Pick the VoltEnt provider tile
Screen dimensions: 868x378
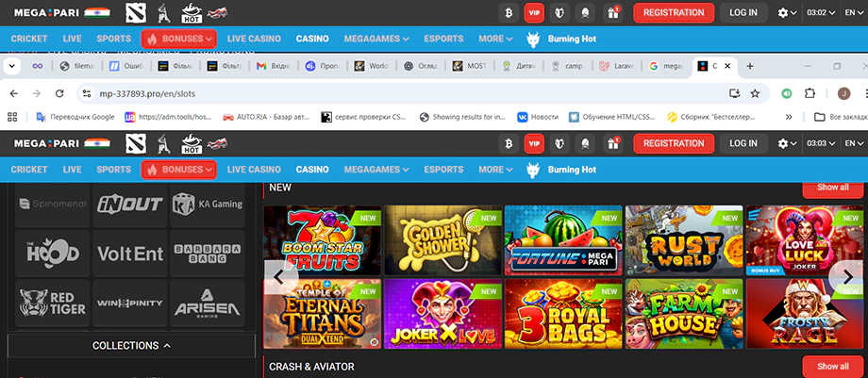129,254
